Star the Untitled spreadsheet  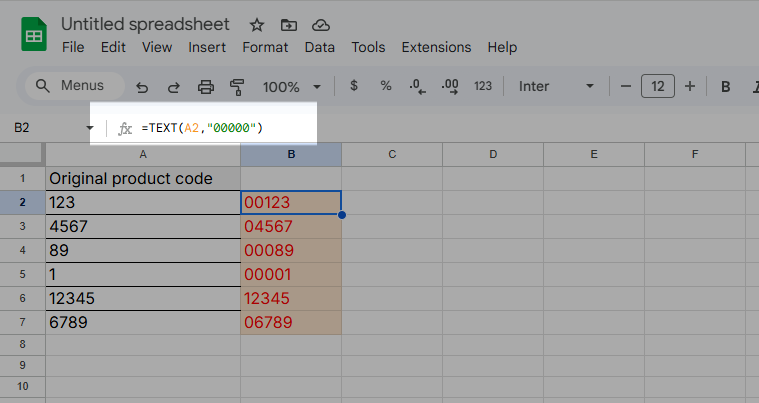257,25
